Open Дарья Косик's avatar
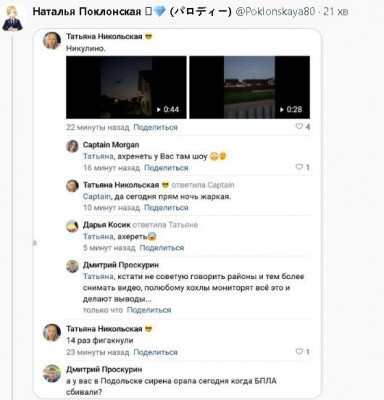 [x=72, y=227]
